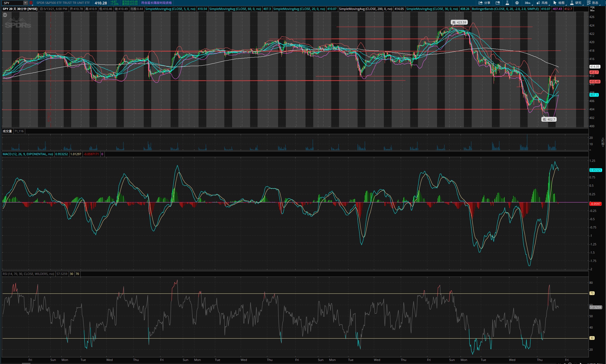
Task: Click the price axis scale toggle icon
Action: pyautogui.click(x=592, y=9)
